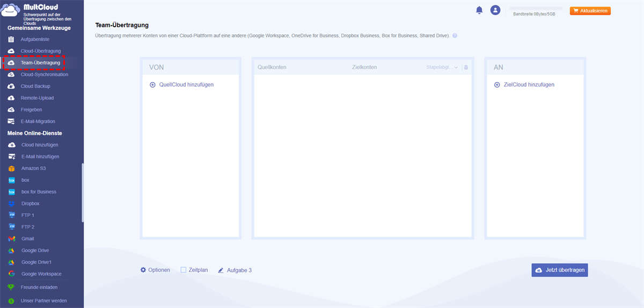Viewport: 644px width, 308px height.
Task: Enable the Zeitplan checkbox
Action: pos(184,270)
